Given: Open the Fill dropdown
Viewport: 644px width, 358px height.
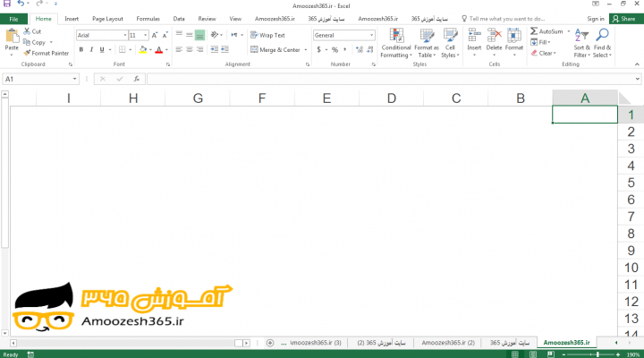Looking at the screenshot, I should [x=540, y=42].
